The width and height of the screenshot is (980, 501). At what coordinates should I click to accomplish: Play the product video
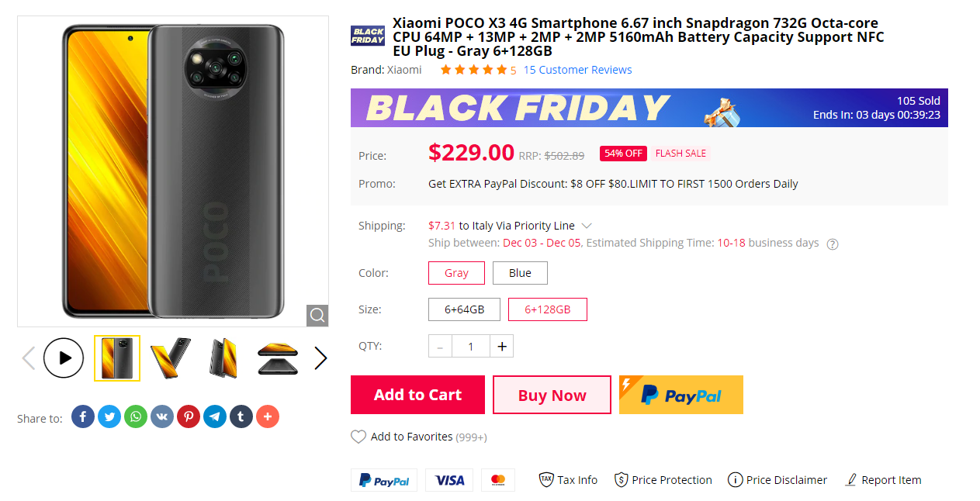64,358
